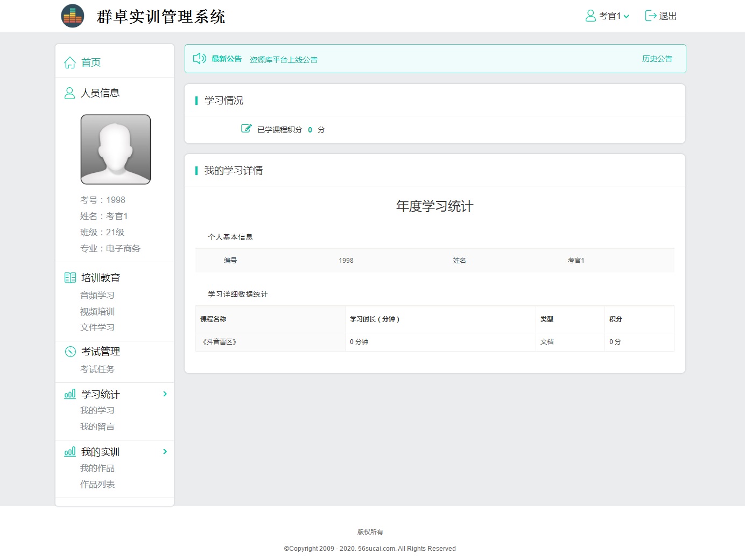This screenshot has width=745, height=560.
Task: Click the home house icon in sidebar
Action: click(69, 62)
